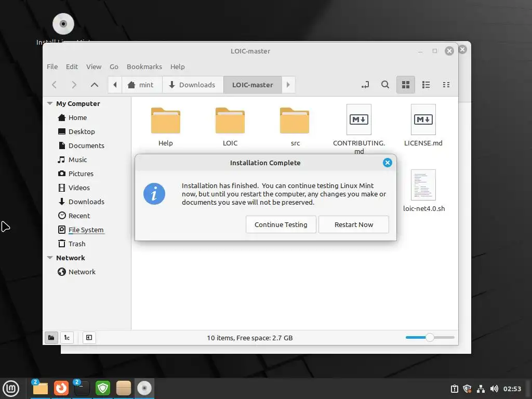Open Downloads in the sidebar

(86, 202)
